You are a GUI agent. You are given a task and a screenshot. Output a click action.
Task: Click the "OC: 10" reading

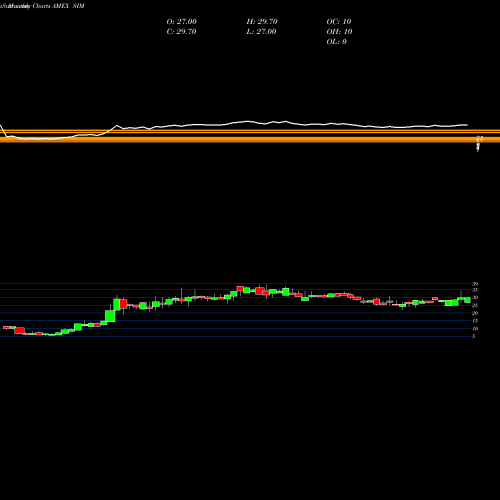(339, 22)
